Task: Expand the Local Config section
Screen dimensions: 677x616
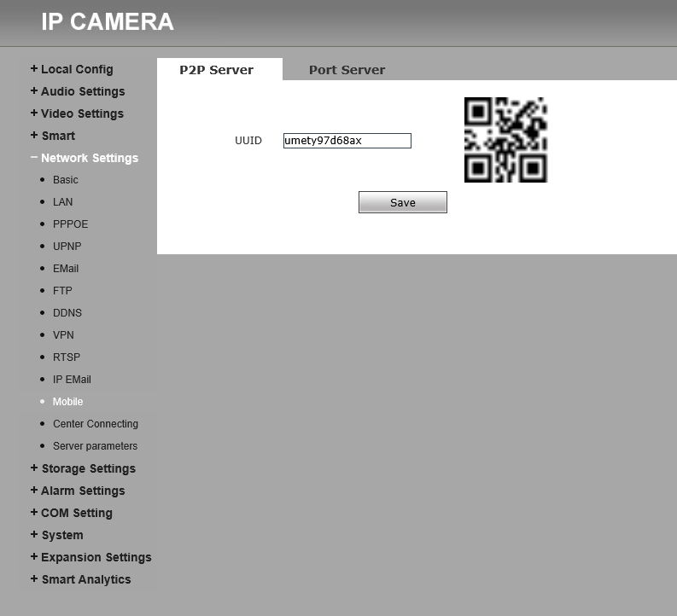Action: pos(72,69)
